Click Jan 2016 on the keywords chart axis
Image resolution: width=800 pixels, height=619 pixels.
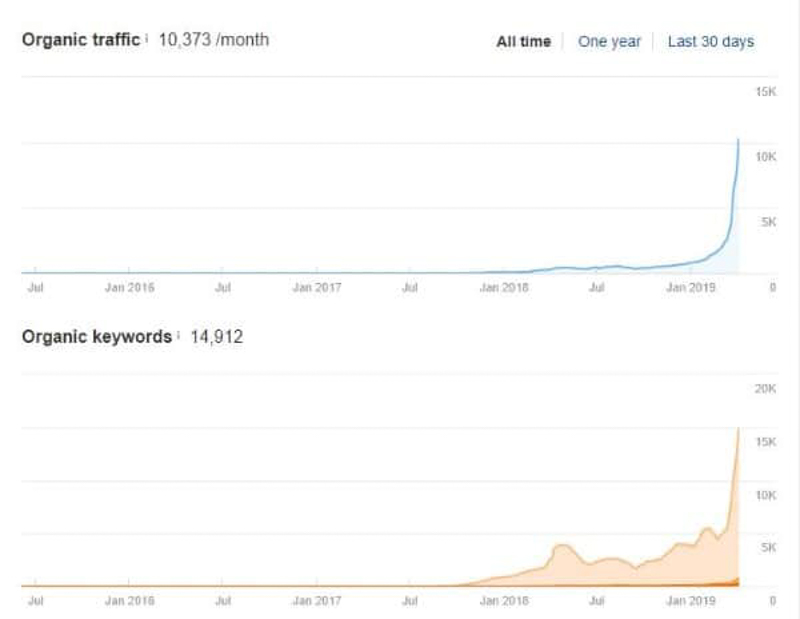click(129, 602)
